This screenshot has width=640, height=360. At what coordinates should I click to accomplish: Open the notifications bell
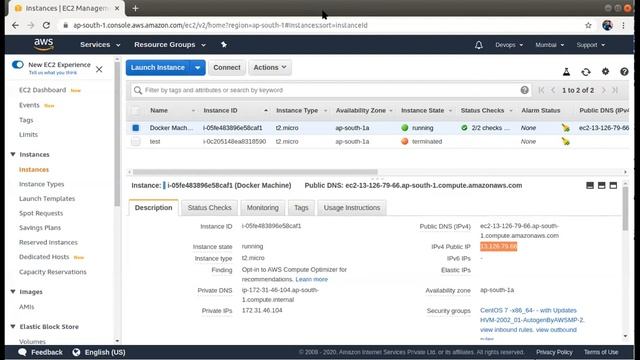tap(479, 45)
